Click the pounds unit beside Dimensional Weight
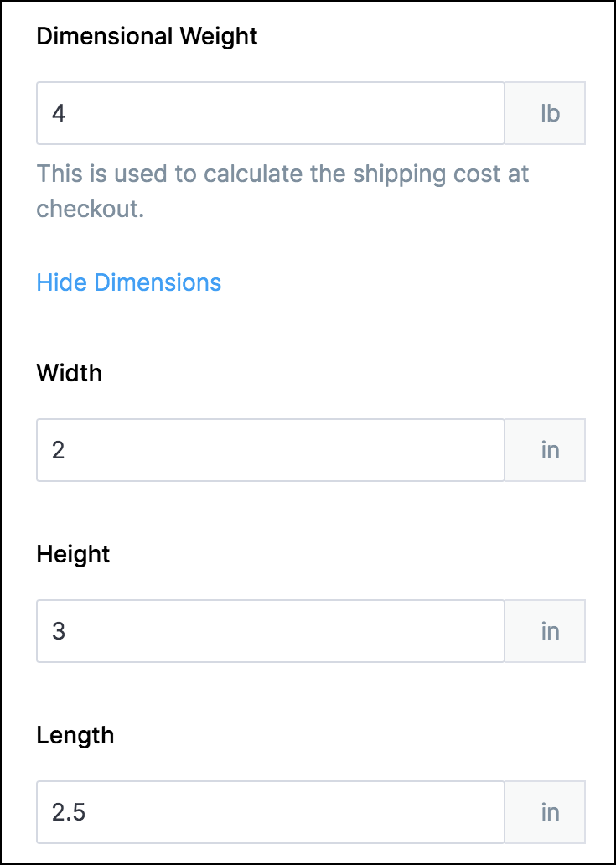616x865 pixels. (x=549, y=113)
